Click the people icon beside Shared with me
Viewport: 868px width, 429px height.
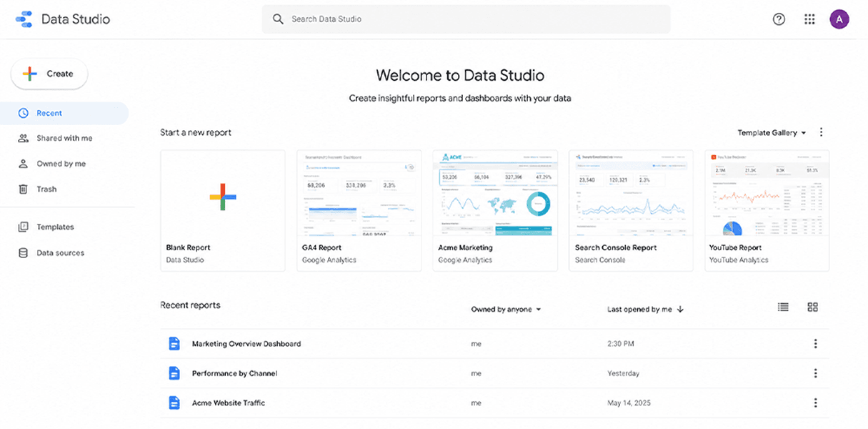tap(23, 138)
